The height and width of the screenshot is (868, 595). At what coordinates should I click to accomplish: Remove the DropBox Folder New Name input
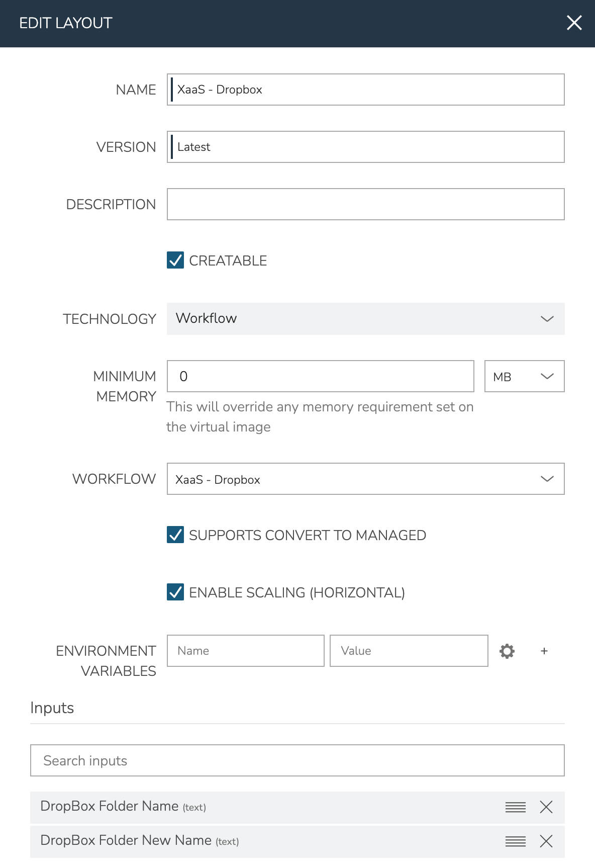coord(546,841)
